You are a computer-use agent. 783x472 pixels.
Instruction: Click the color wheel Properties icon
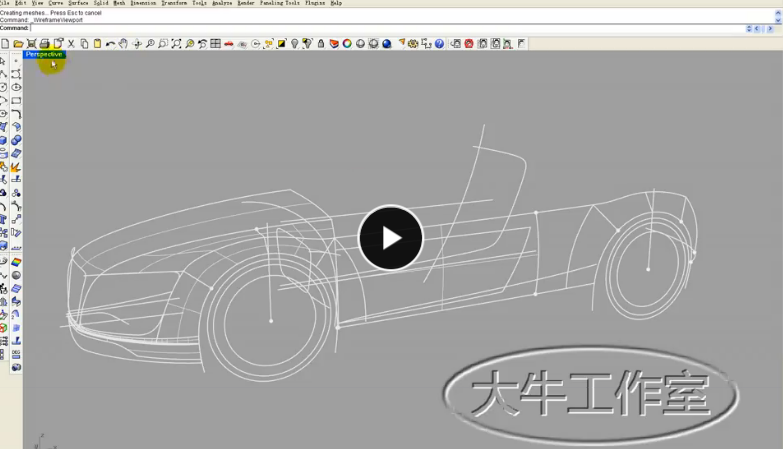[x=347, y=44]
